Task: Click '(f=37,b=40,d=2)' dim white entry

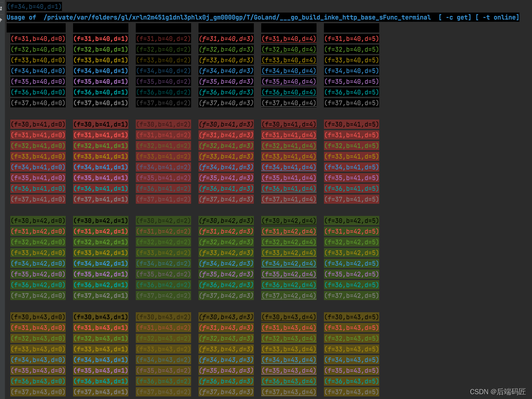Action: coord(163,103)
